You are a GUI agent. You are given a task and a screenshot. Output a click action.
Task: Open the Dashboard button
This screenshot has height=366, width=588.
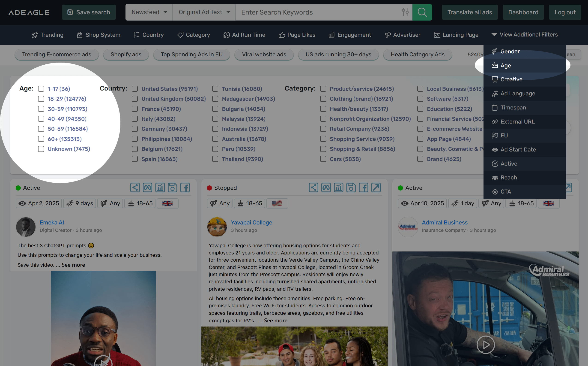pos(523,12)
